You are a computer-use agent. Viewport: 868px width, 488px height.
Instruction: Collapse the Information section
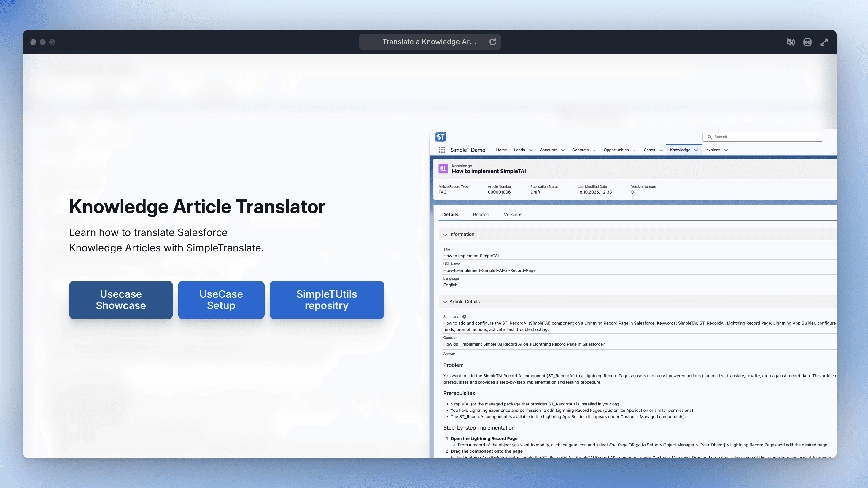[445, 235]
